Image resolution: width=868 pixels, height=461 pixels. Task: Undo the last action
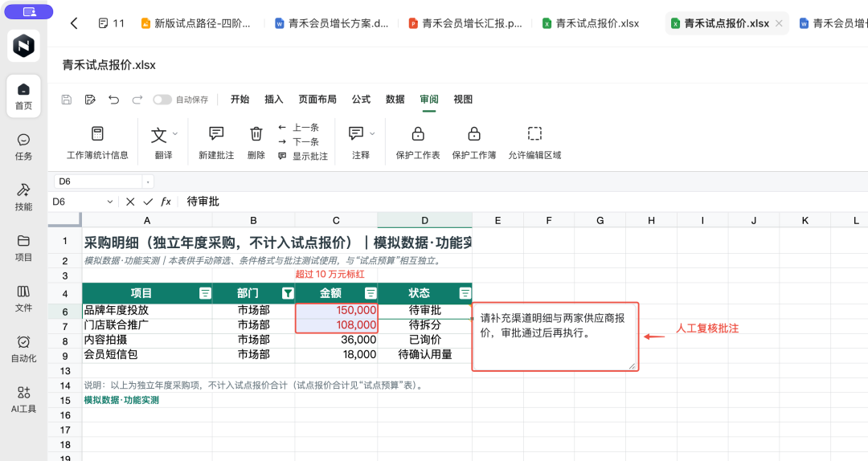[113, 100]
